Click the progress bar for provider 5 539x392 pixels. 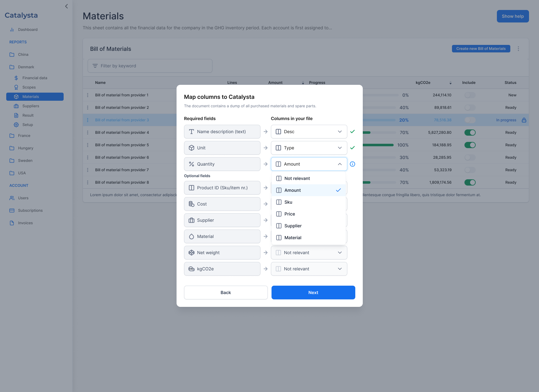pyautogui.click(x=378, y=145)
